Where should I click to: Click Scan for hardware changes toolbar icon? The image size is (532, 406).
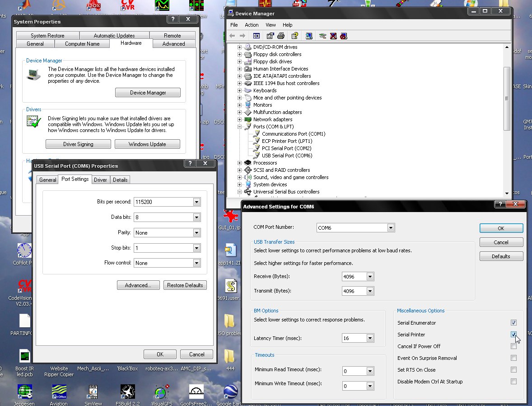pos(309,36)
